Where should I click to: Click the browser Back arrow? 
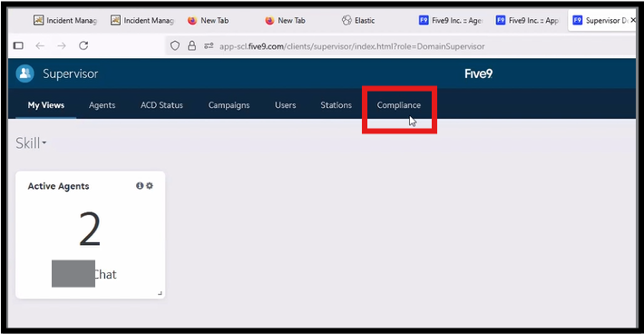(40, 45)
